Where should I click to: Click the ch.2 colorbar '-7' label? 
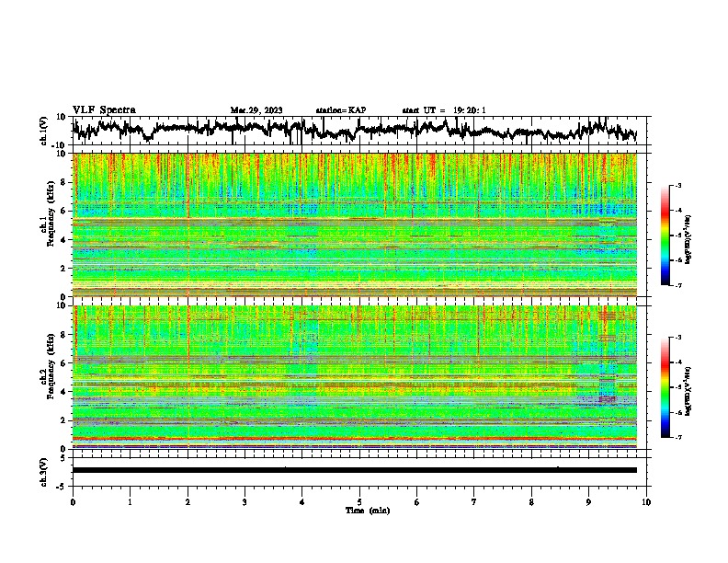pos(677,437)
